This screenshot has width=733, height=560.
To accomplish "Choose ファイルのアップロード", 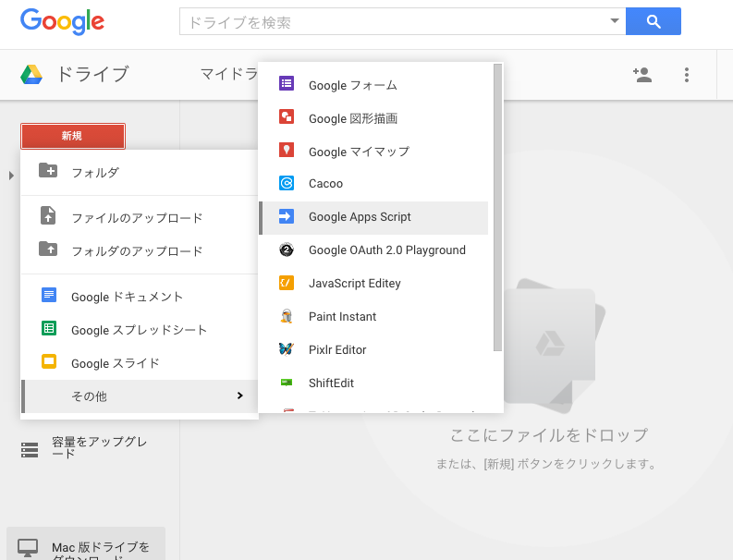I will (140, 218).
